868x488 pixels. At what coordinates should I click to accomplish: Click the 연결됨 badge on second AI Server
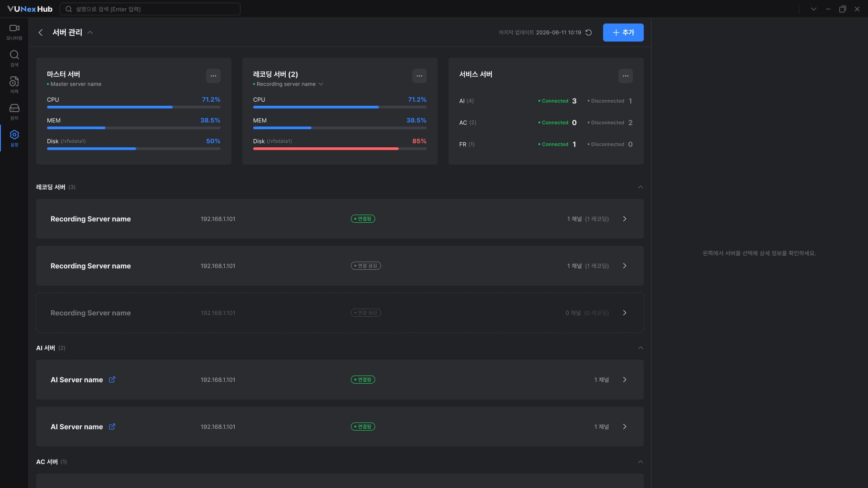pyautogui.click(x=363, y=427)
